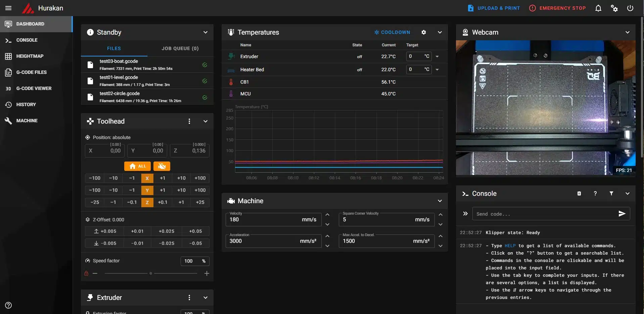Click the speed factor slider handle
Screen dimensions: 644x314
(151, 273)
